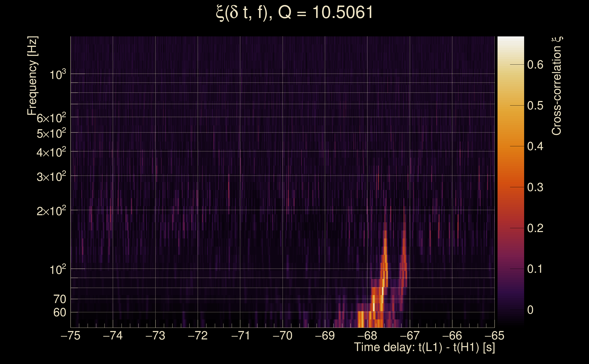Click the 70 frequency tick label
The image size is (589, 364).
pos(59,299)
